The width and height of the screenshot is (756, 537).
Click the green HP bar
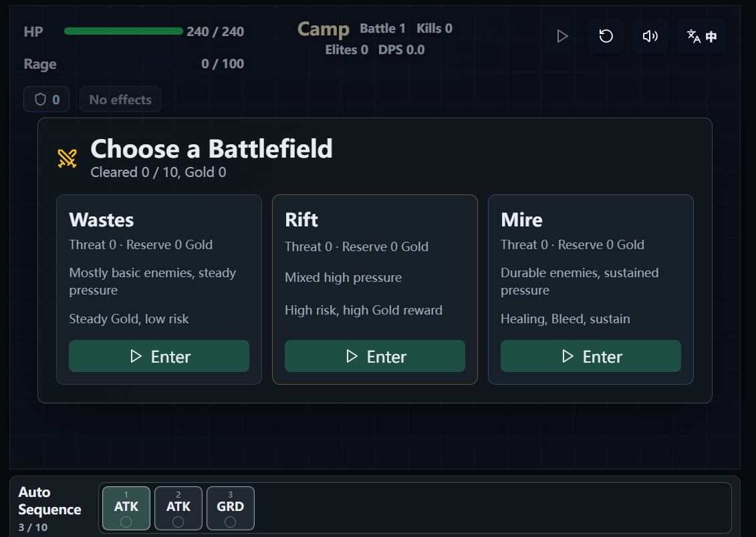(124, 31)
